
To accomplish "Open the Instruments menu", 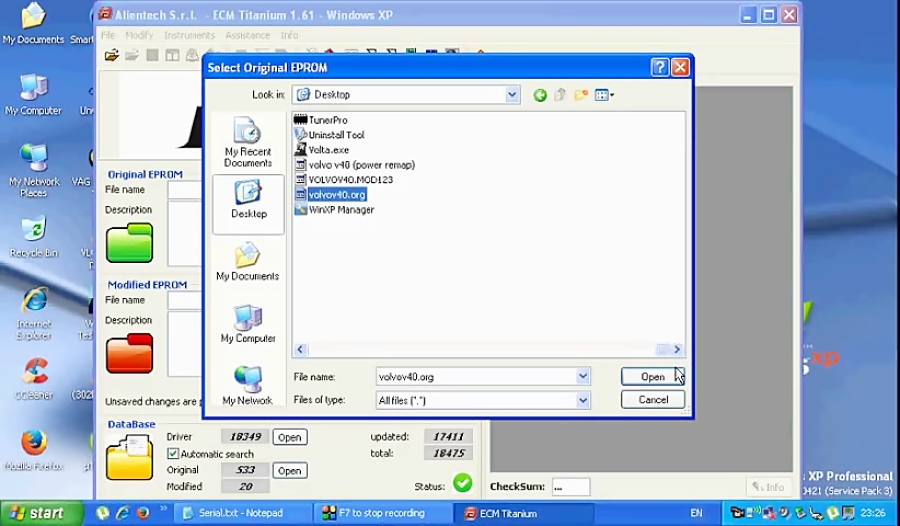I will (x=189, y=35).
